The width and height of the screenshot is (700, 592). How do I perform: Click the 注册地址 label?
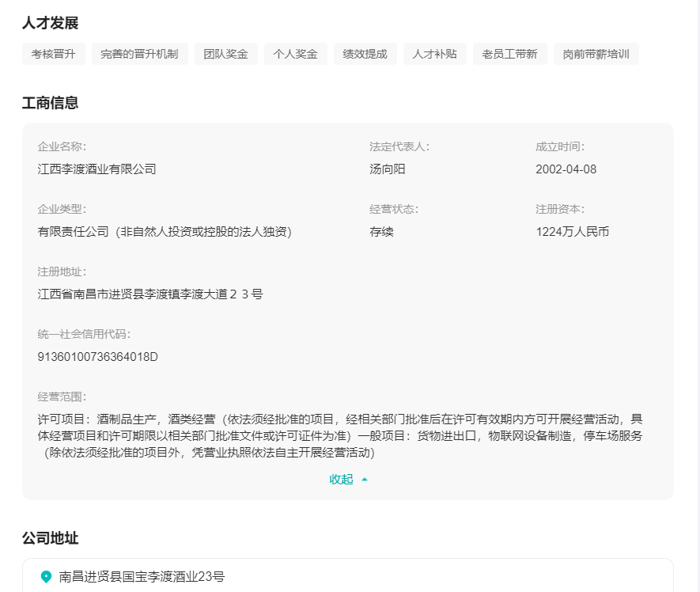tap(62, 271)
